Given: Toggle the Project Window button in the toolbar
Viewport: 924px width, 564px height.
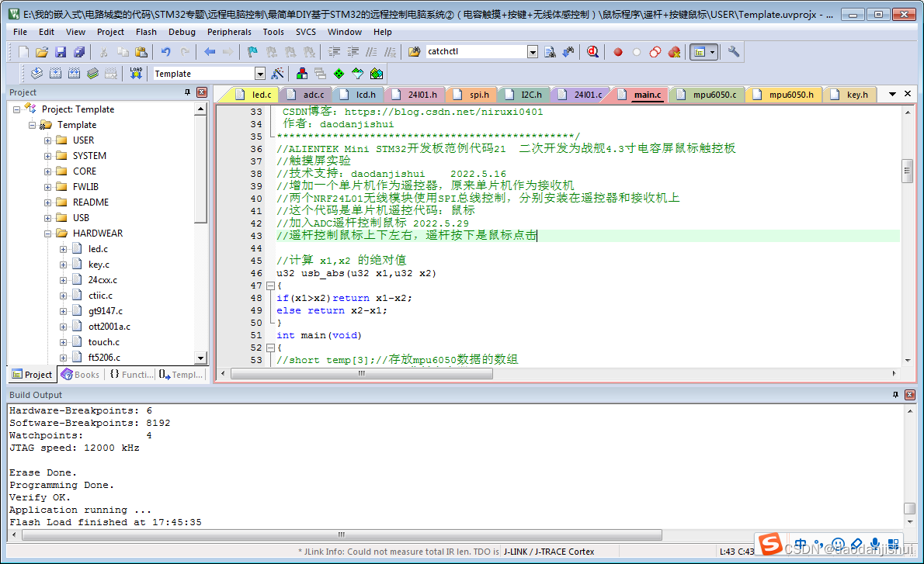Looking at the screenshot, I should pos(700,52).
